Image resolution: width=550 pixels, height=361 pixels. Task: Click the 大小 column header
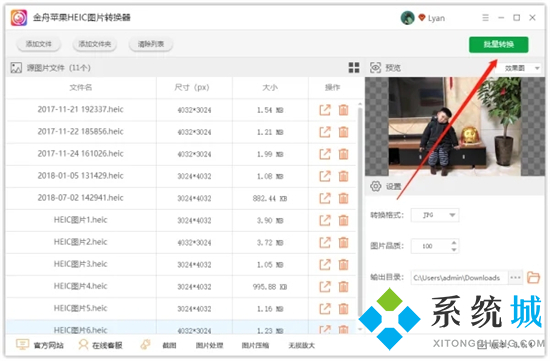click(x=270, y=87)
